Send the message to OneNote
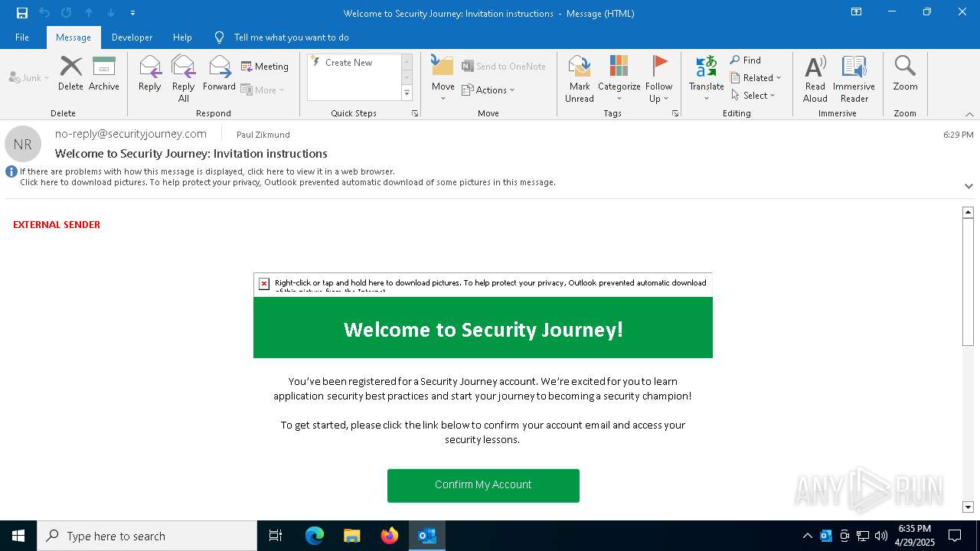This screenshot has width=980, height=551. pos(504,67)
